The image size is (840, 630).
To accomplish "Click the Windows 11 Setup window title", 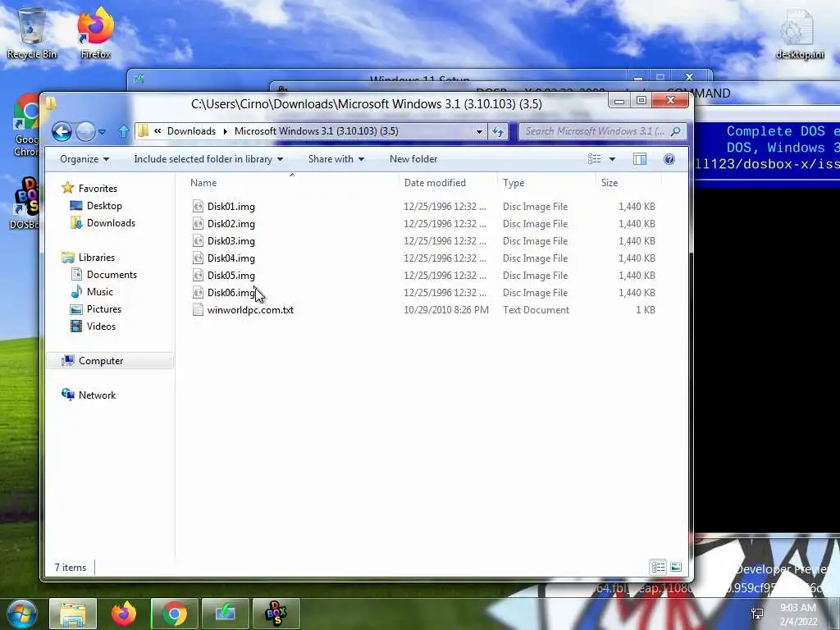I will pos(420,79).
